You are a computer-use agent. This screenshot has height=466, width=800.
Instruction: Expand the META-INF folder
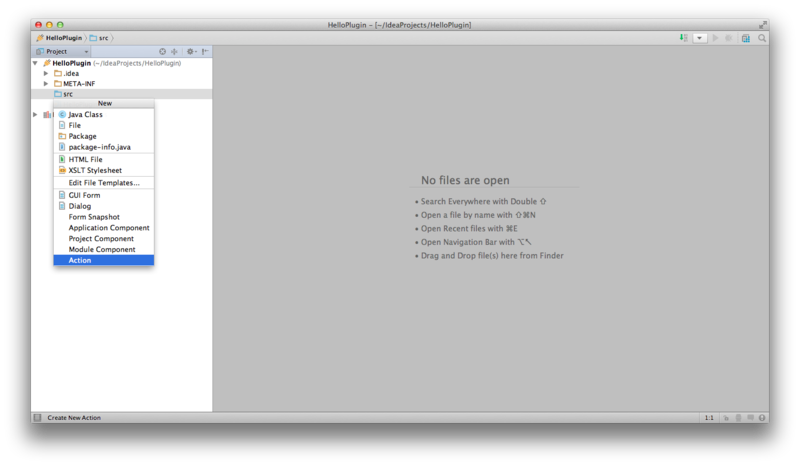tap(46, 84)
